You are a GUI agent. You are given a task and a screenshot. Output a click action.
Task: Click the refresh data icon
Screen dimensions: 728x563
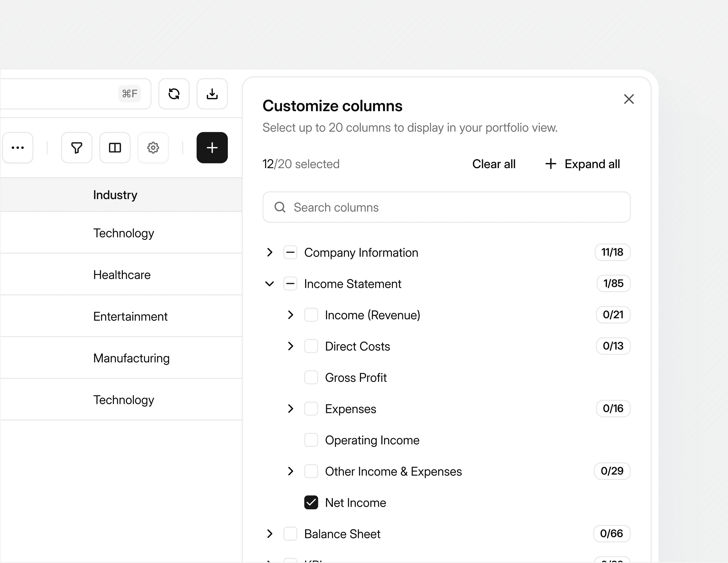click(x=174, y=94)
